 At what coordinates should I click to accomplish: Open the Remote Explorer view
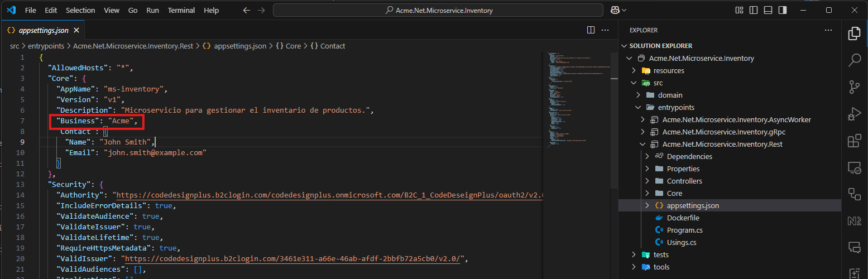click(854, 167)
